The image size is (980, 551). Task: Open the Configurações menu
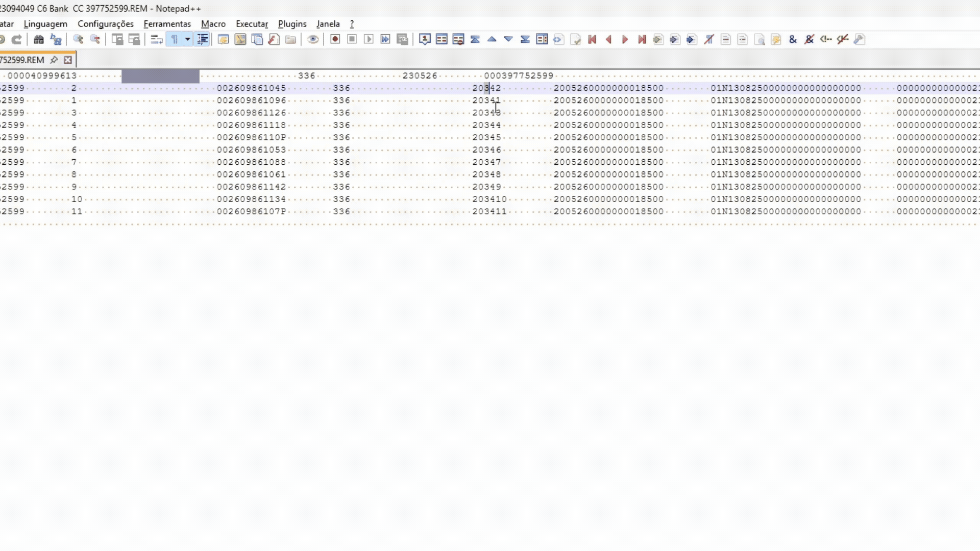106,24
